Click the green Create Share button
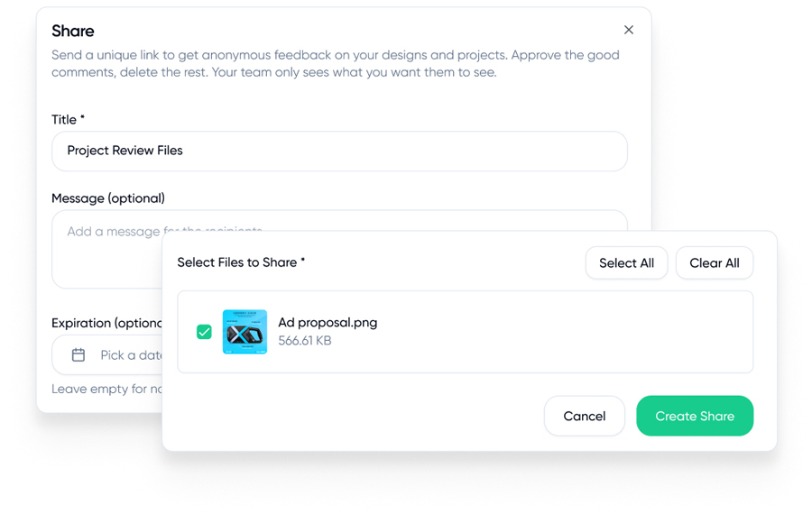 pyautogui.click(x=695, y=416)
